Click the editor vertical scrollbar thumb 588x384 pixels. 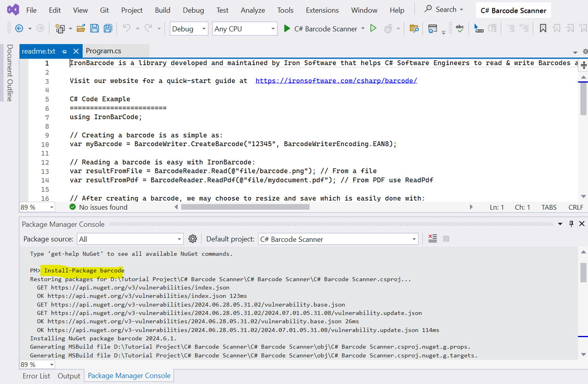pyautogui.click(x=583, y=98)
